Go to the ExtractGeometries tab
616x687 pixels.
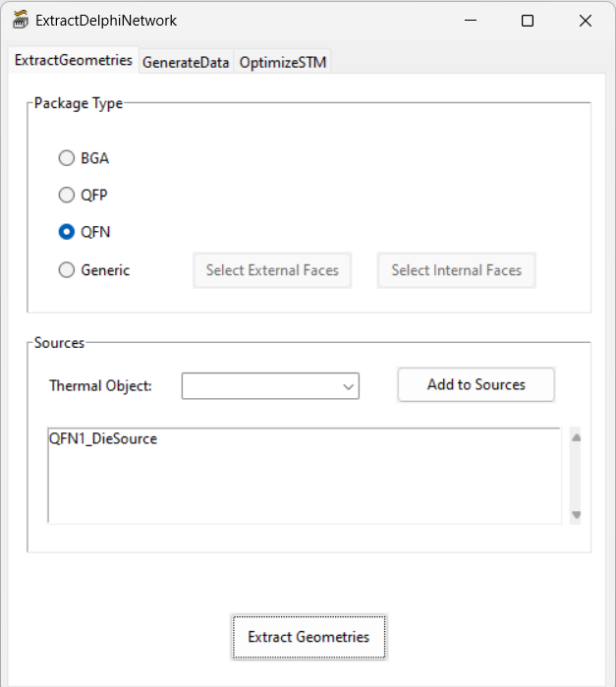[x=73, y=60]
